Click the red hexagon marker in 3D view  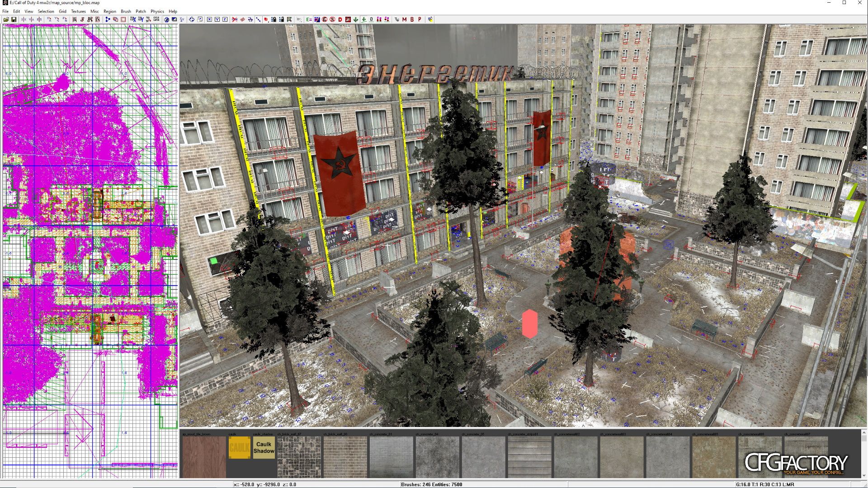pyautogui.click(x=529, y=324)
